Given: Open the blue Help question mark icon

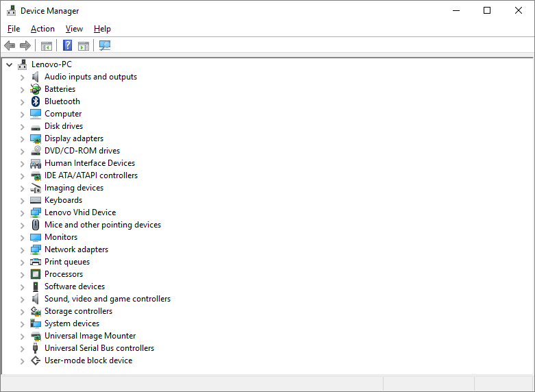Looking at the screenshot, I should coord(68,45).
